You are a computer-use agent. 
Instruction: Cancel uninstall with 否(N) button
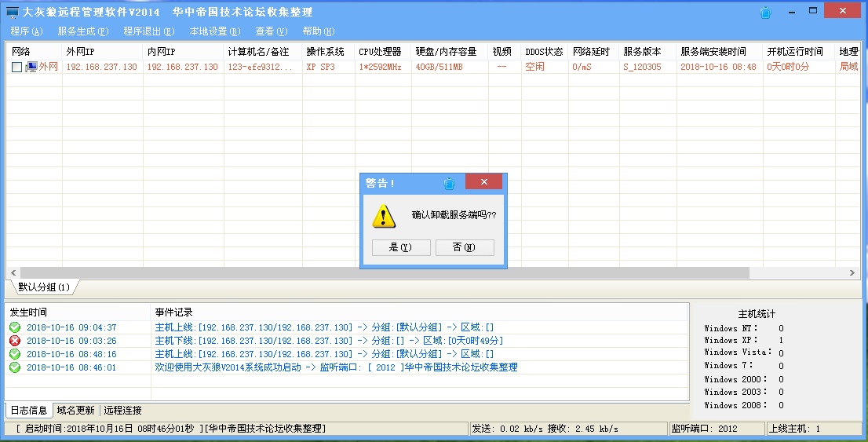(x=465, y=247)
